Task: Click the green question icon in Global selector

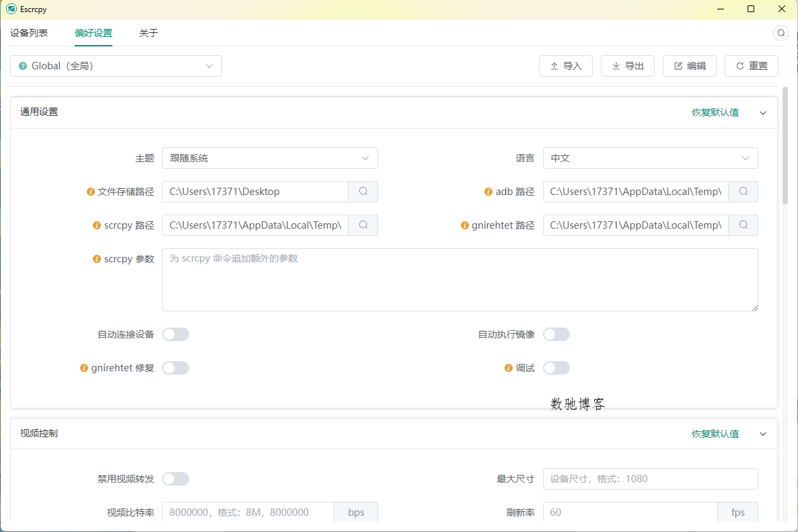Action: click(x=23, y=66)
